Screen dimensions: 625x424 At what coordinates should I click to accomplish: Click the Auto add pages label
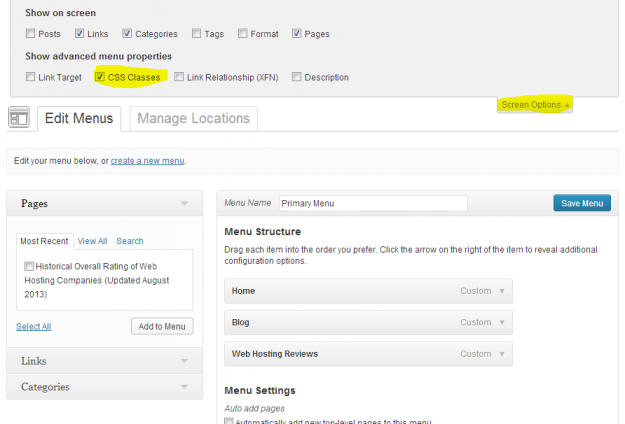coord(255,408)
